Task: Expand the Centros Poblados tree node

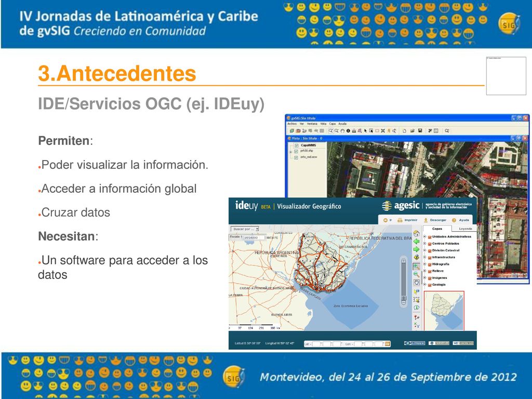Action: point(425,243)
